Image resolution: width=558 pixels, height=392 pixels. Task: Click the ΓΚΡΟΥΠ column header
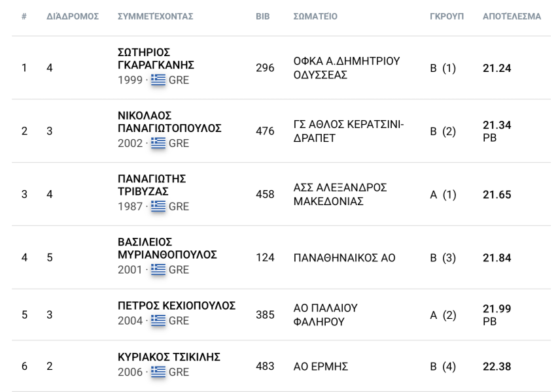pyautogui.click(x=447, y=16)
